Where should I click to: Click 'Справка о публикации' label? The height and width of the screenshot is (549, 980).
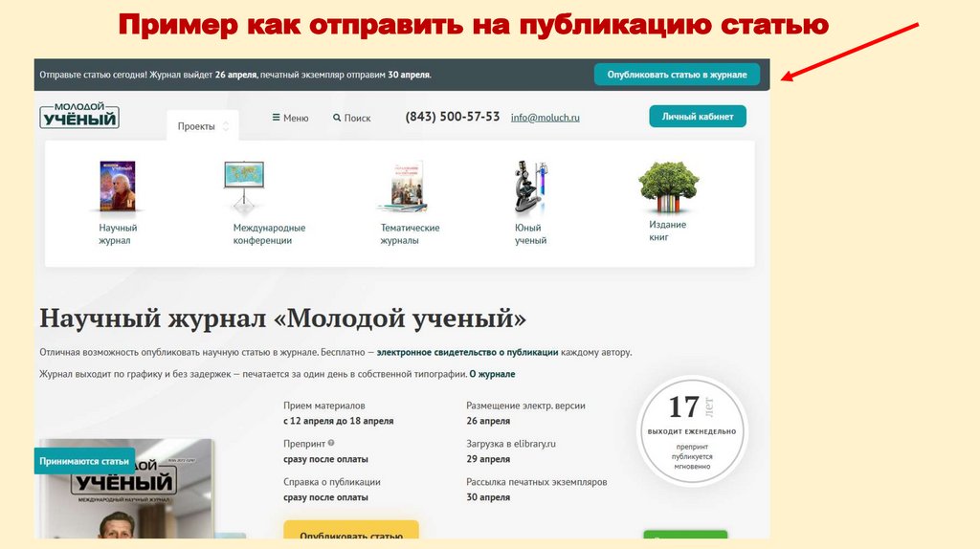[332, 482]
